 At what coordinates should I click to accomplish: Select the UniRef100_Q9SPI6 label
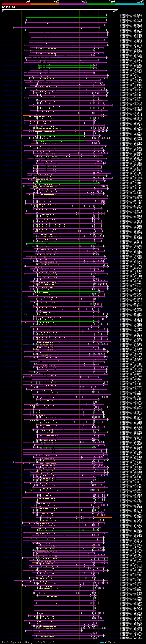click(131, 75)
